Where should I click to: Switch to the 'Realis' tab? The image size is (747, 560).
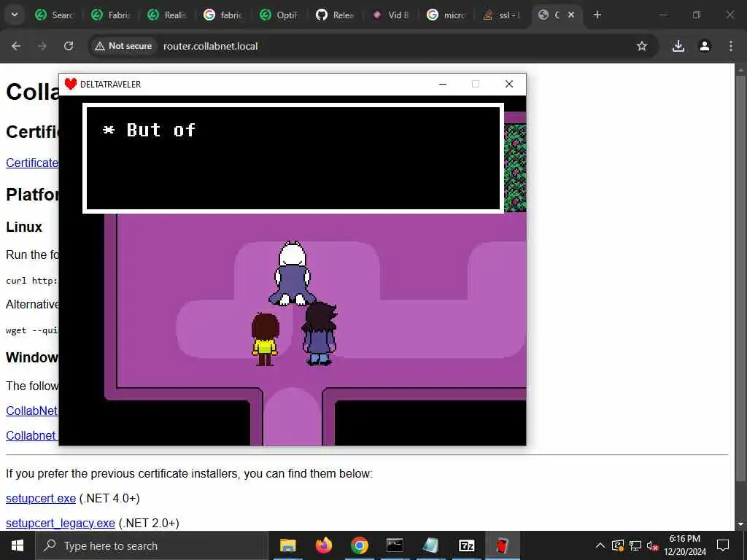(167, 15)
